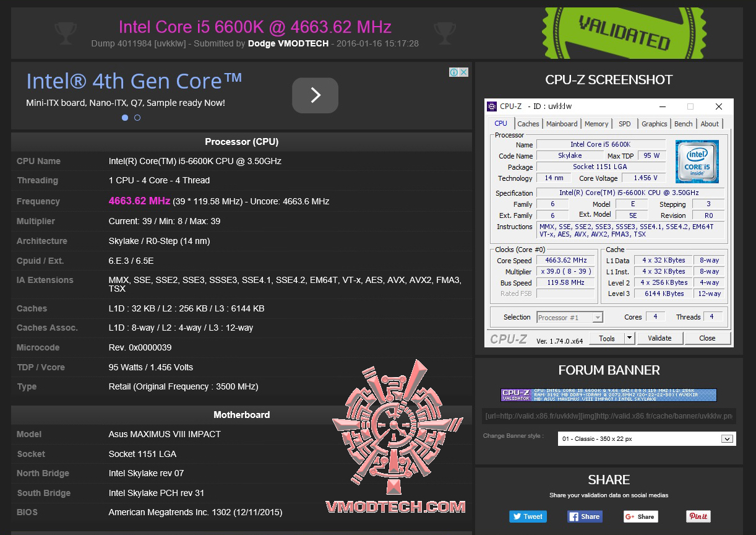Screen dimensions: 756x535
Task: Click the Core Speed 4663.62 MHz field
Action: point(565,261)
